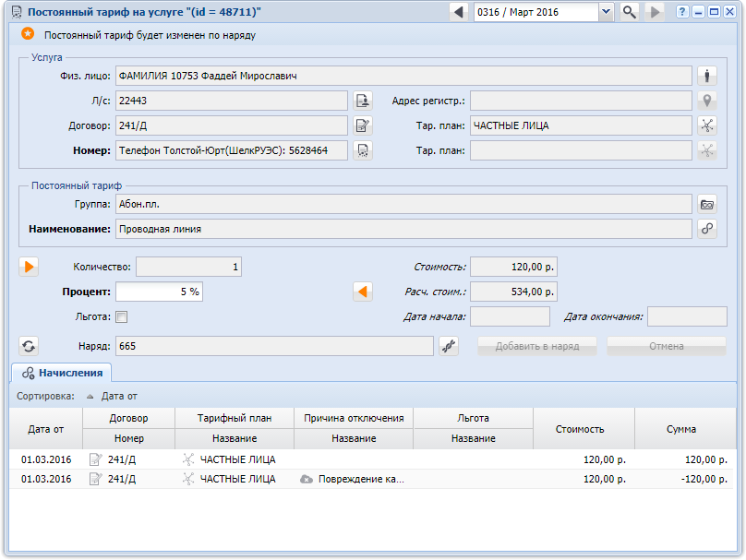The image size is (746, 560).
Task: Open the period search magnifier
Action: [630, 12]
